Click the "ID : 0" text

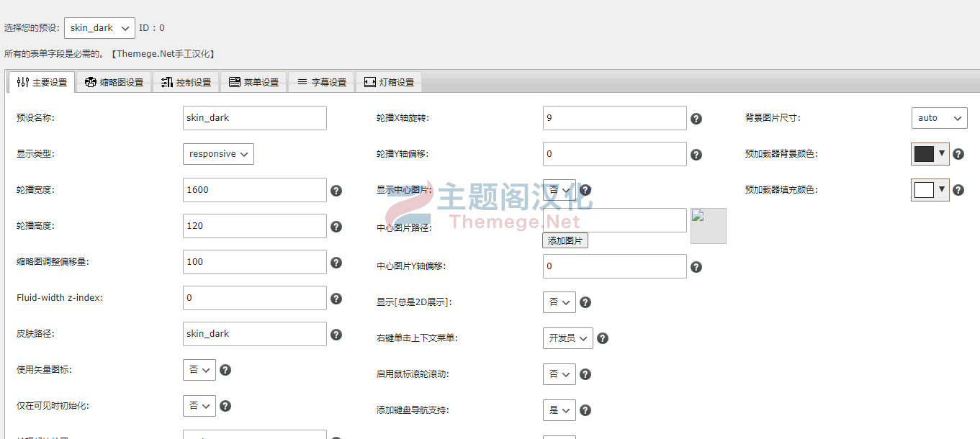152,28
